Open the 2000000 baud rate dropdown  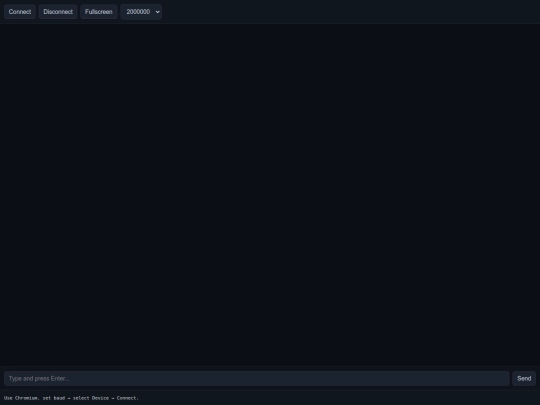click(x=141, y=12)
